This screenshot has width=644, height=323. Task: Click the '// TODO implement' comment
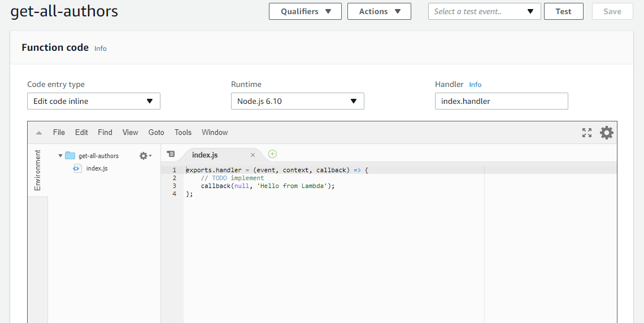coord(233,178)
